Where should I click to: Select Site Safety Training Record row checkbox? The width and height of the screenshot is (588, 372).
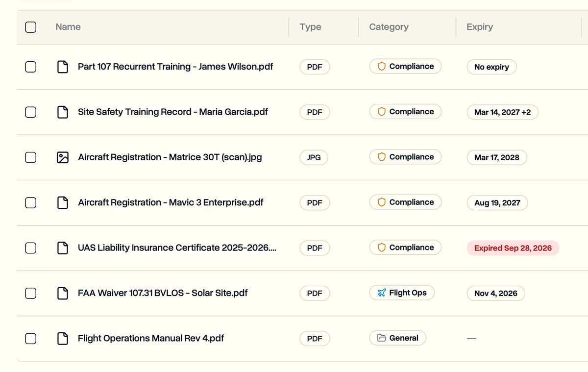click(x=30, y=112)
